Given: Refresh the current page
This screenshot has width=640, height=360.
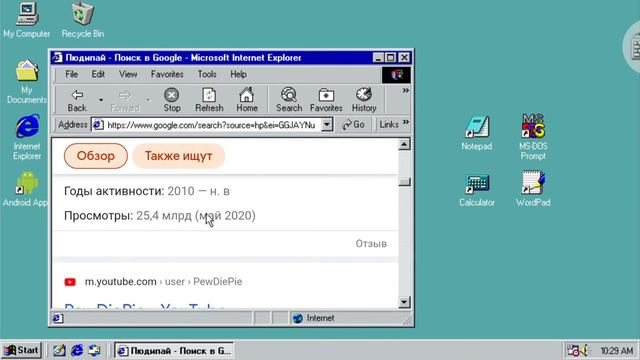Looking at the screenshot, I should (209, 100).
